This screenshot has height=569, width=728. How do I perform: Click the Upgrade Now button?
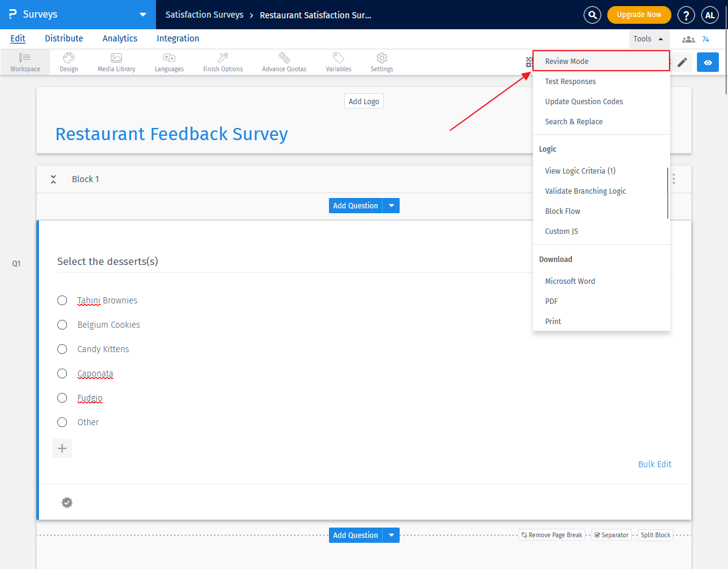coord(639,15)
